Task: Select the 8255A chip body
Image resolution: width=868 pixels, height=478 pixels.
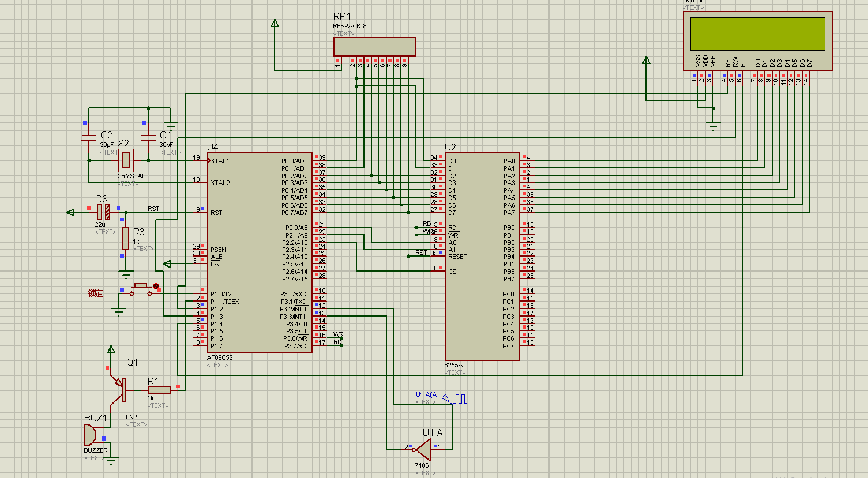Action: point(482,256)
